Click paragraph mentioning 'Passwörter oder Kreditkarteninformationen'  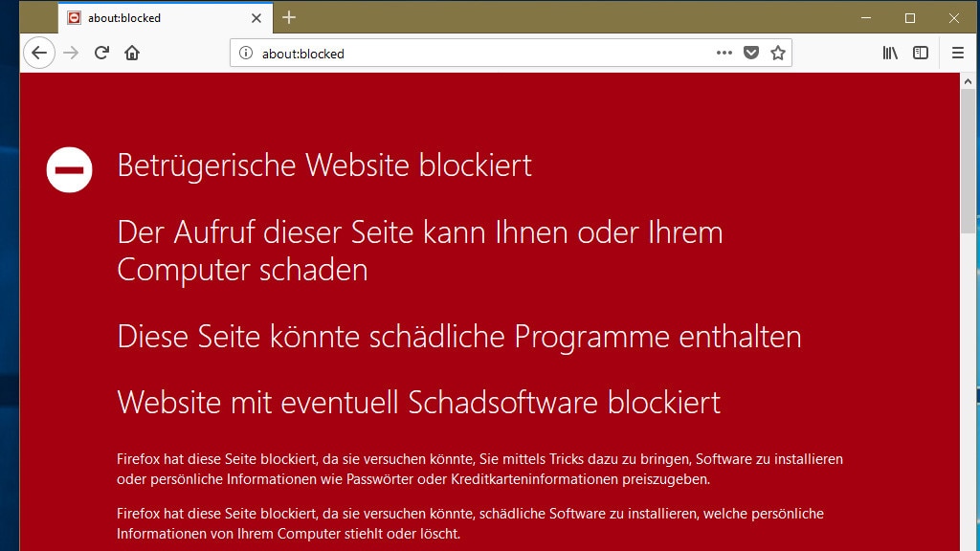[479, 469]
